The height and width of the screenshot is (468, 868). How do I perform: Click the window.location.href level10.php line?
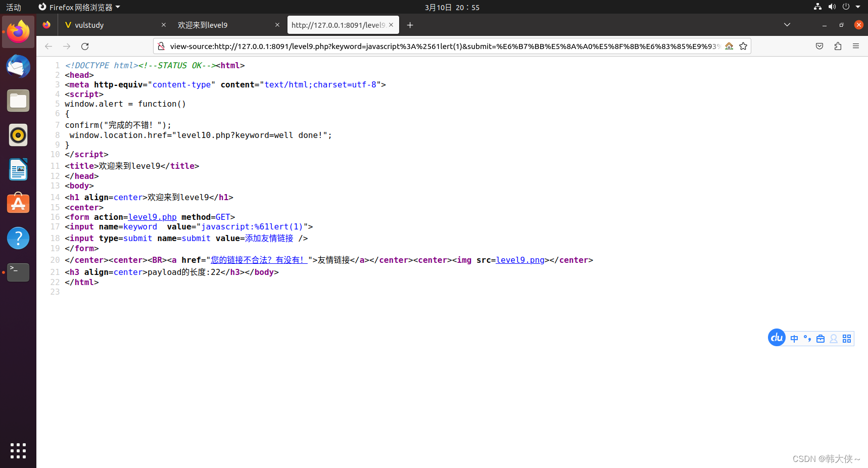201,135
